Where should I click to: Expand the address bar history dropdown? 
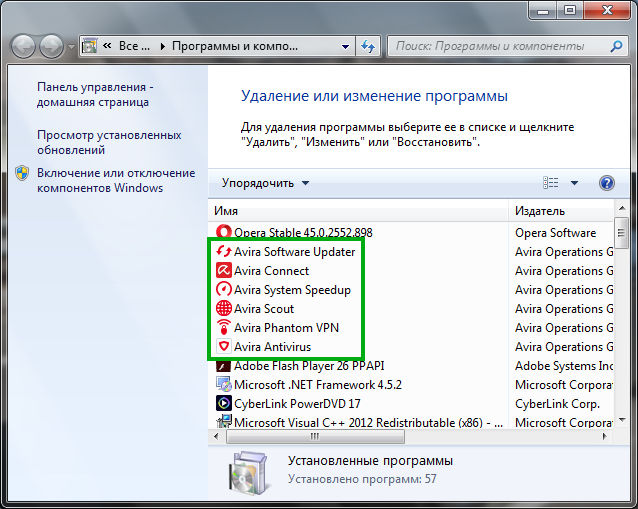coord(345,47)
